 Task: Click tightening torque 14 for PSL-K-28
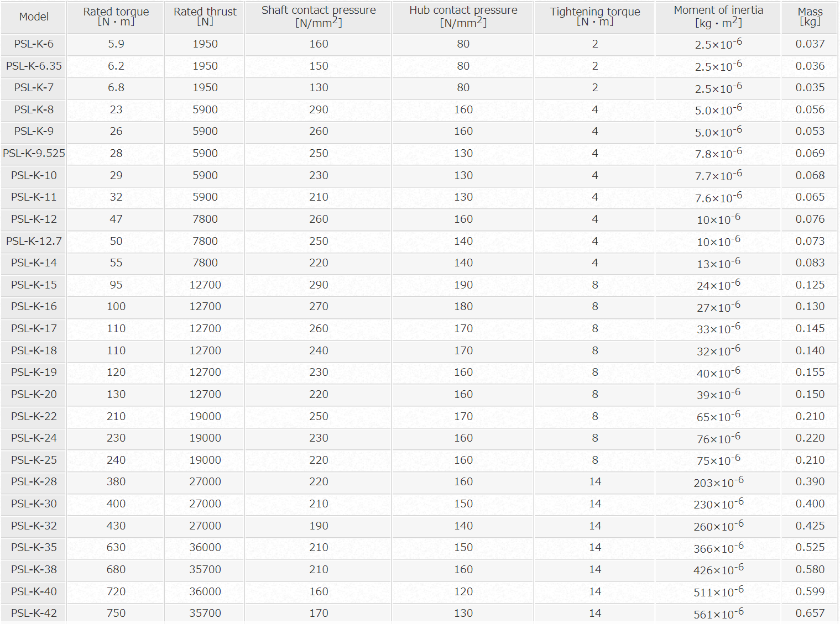[x=595, y=482]
